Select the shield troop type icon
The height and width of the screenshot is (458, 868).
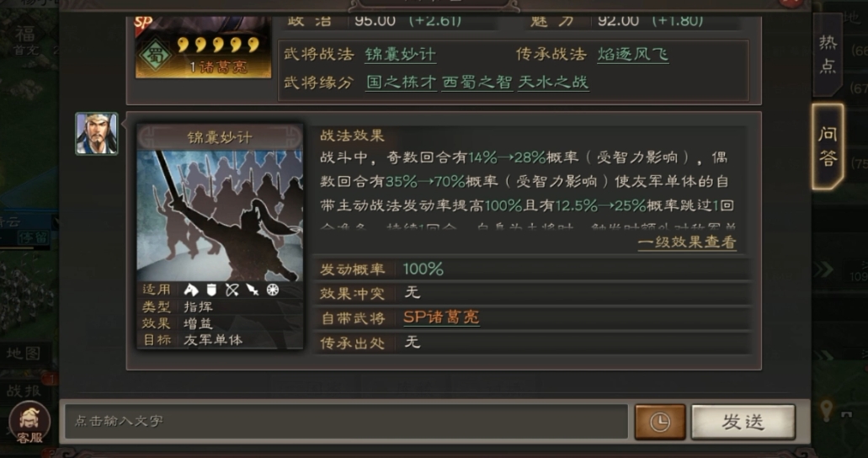pyautogui.click(x=211, y=290)
